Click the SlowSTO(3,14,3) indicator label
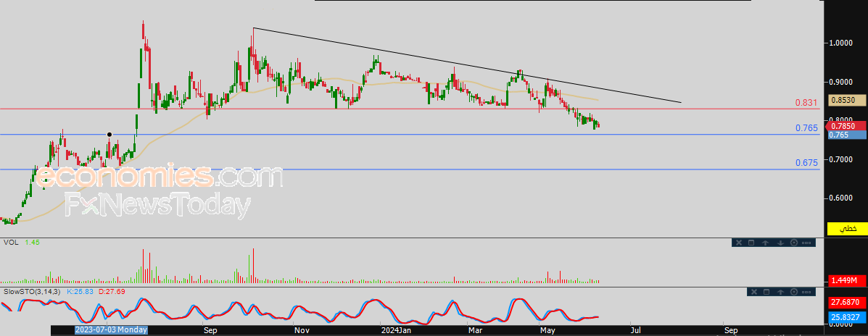This screenshot has width=868, height=336. click(x=32, y=291)
